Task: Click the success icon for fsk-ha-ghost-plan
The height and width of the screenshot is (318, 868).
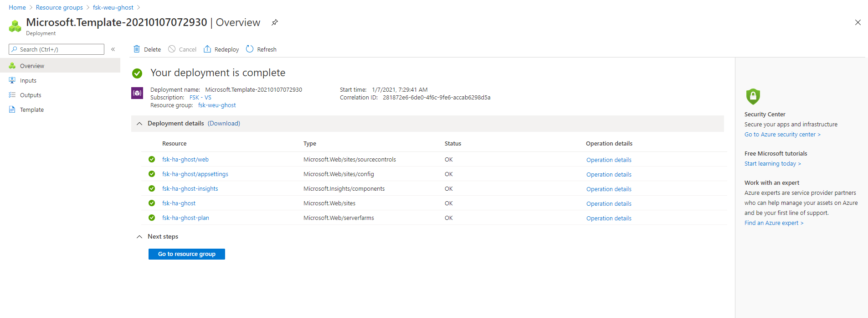Action: tap(152, 218)
